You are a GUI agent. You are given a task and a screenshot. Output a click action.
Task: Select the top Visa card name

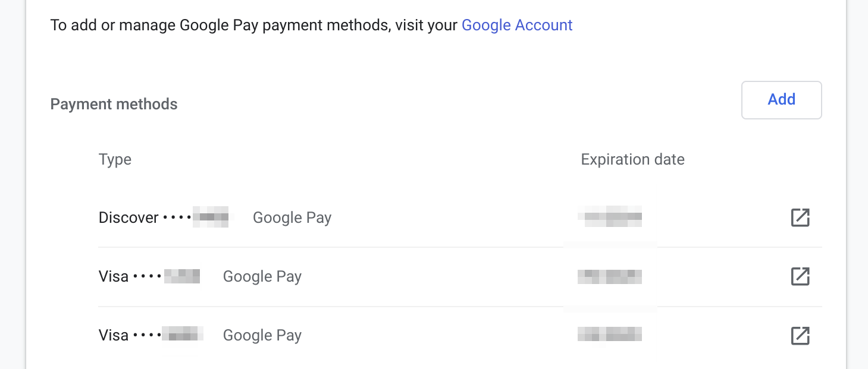point(114,276)
